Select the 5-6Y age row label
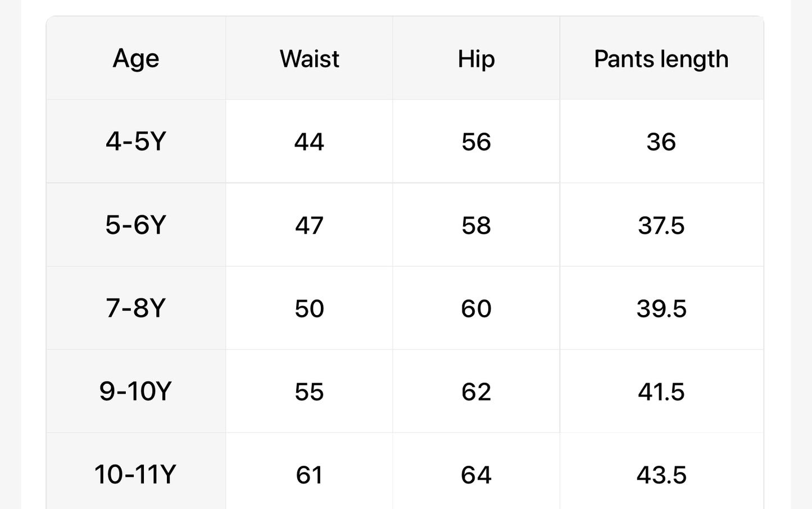Viewport: 812px width, 509px height. coord(136,225)
